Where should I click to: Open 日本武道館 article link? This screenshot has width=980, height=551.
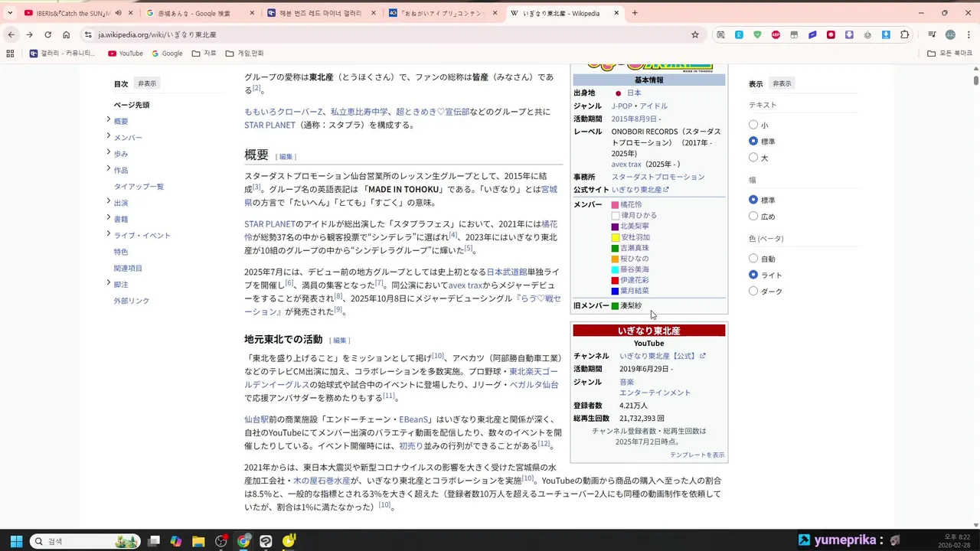coord(507,272)
